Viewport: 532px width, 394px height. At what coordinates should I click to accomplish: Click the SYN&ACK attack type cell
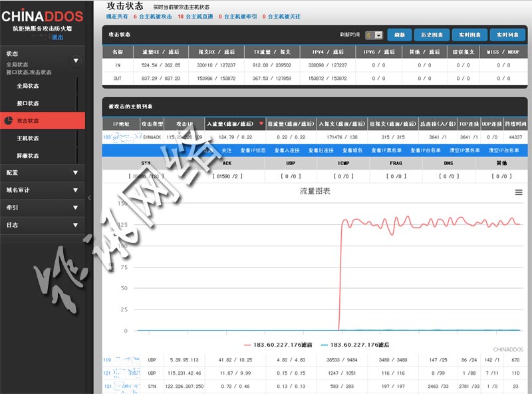[152, 137]
